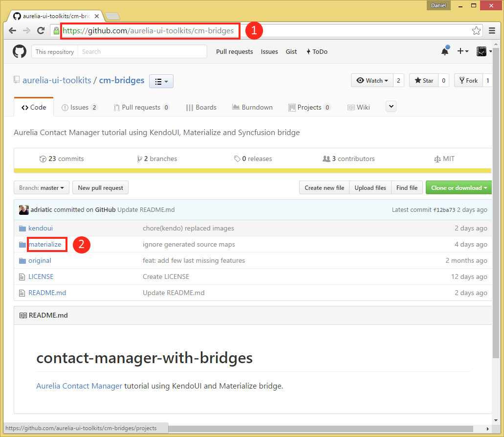The height and width of the screenshot is (437, 504).
Task: Click adriatic committer avatar
Action: 24,210
